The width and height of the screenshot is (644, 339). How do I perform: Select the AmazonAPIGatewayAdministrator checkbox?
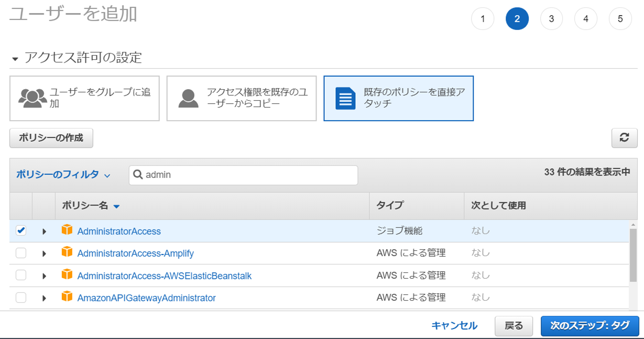click(21, 298)
